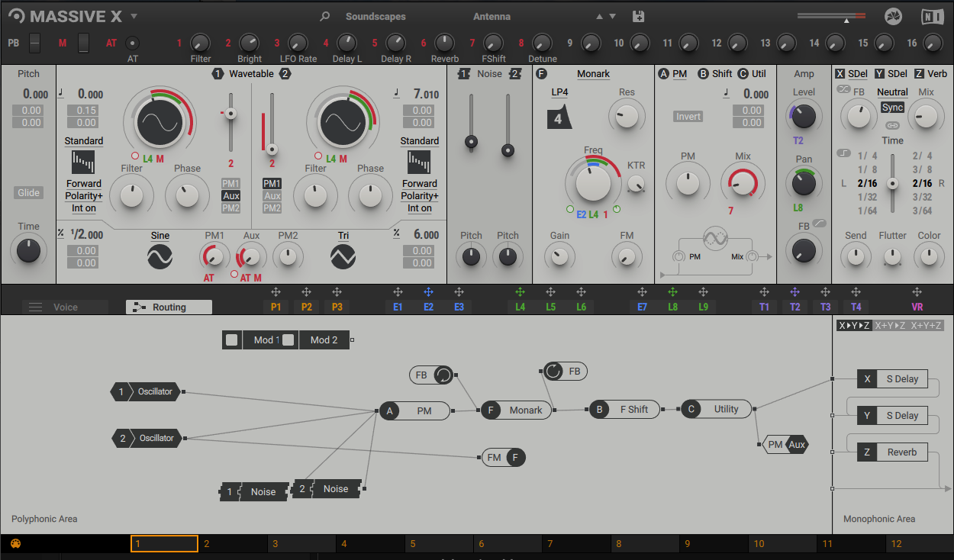This screenshot has width=954, height=560.
Task: Disable Sync in the delay section
Action: [892, 108]
